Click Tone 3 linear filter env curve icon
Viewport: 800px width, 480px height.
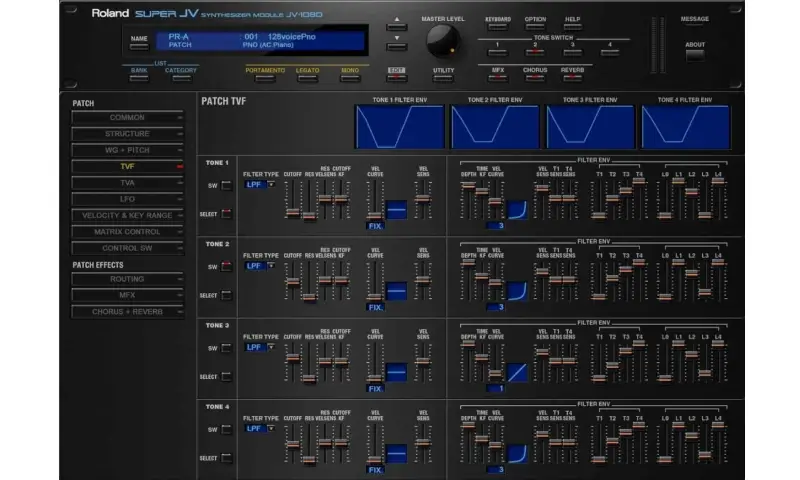click(x=517, y=372)
